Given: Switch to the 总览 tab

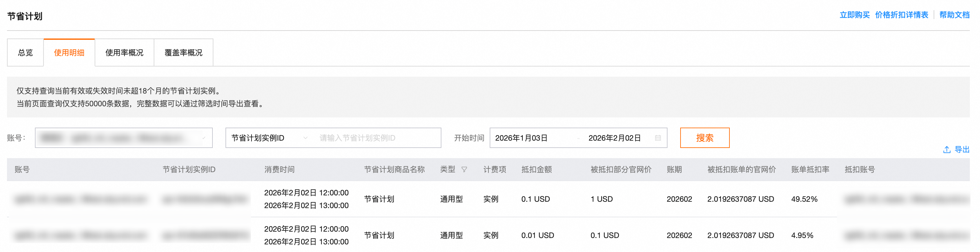Looking at the screenshot, I should [x=25, y=52].
